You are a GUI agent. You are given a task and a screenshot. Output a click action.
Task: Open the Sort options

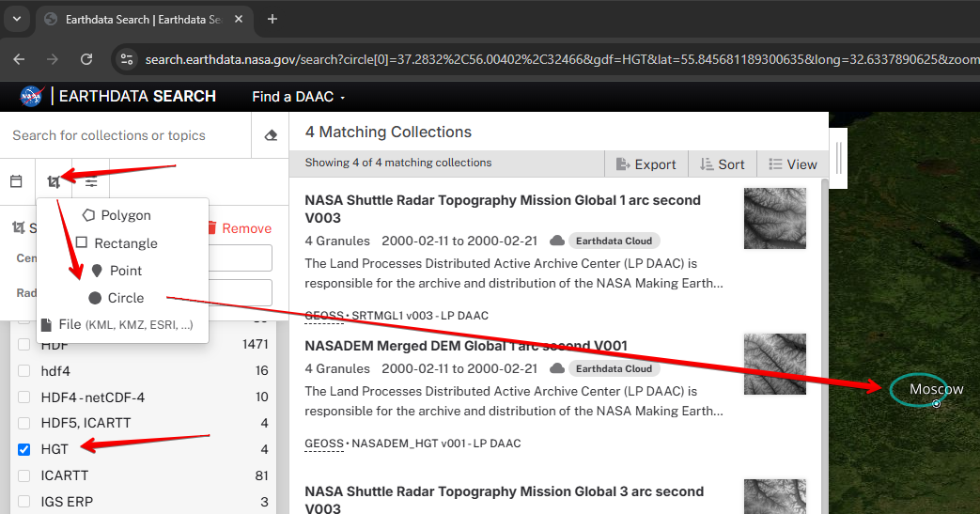(x=723, y=164)
